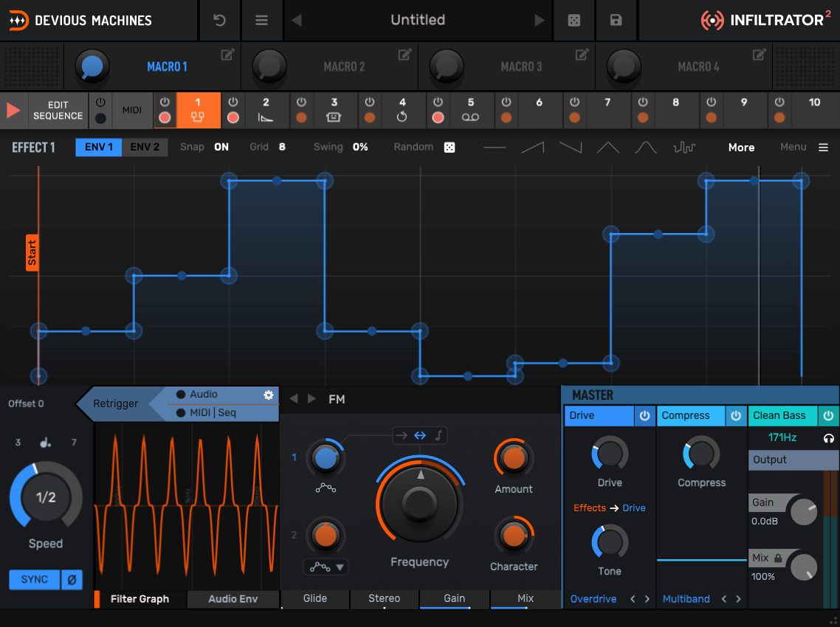Select next Overdrive type arrow

(x=647, y=599)
